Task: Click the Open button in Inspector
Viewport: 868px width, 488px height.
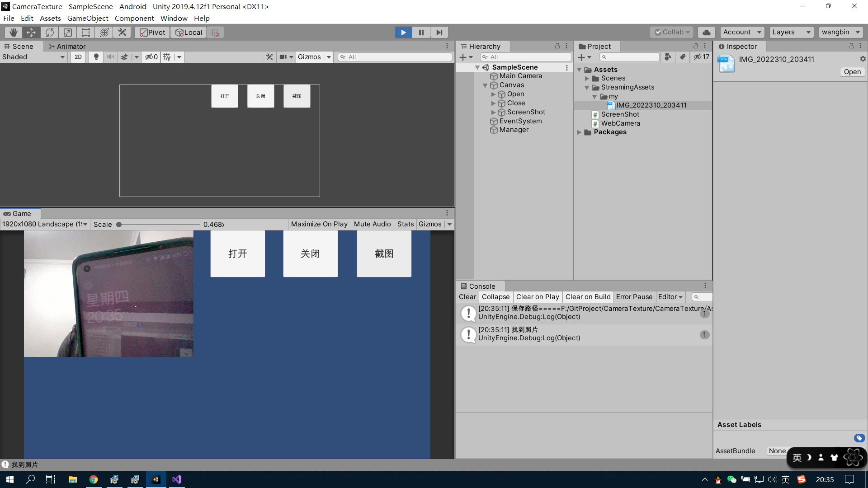Action: tap(852, 72)
